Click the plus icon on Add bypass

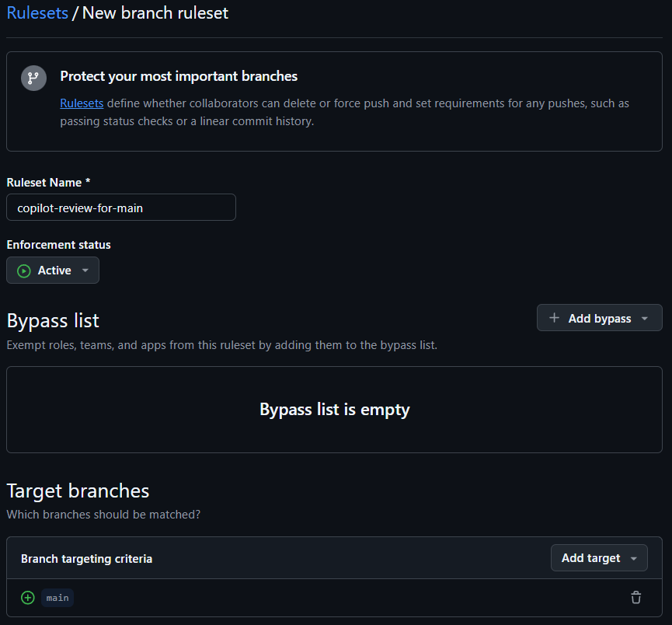click(x=554, y=318)
